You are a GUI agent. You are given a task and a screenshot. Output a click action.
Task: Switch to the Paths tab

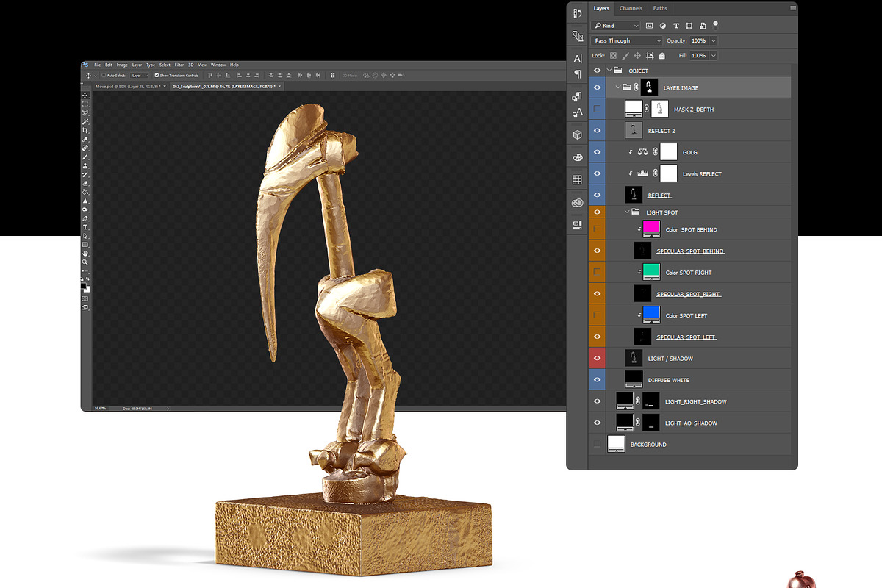[660, 8]
